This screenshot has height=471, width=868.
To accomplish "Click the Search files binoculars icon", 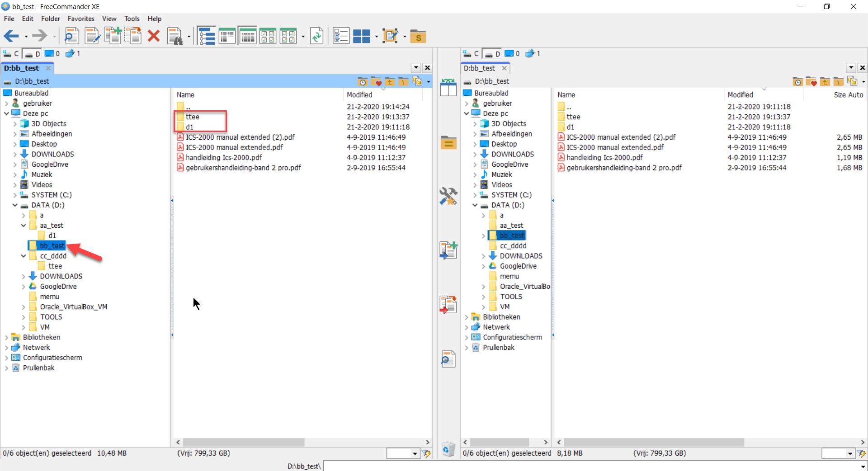I will (175, 36).
